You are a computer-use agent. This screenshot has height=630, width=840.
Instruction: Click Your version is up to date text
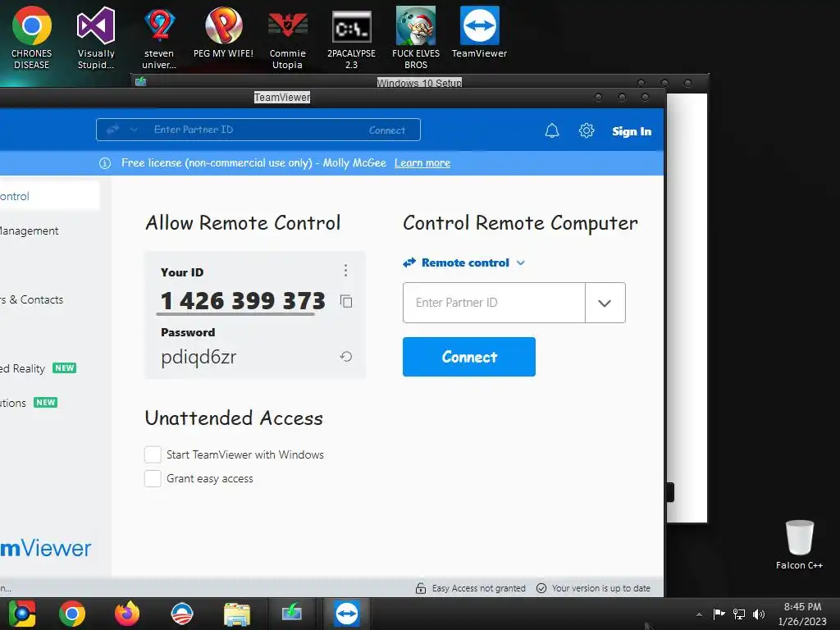(601, 588)
